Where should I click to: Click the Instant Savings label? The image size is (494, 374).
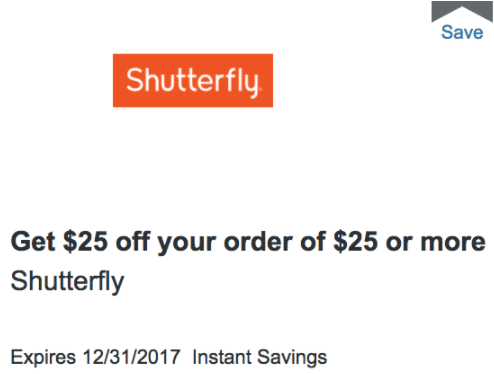(260, 357)
